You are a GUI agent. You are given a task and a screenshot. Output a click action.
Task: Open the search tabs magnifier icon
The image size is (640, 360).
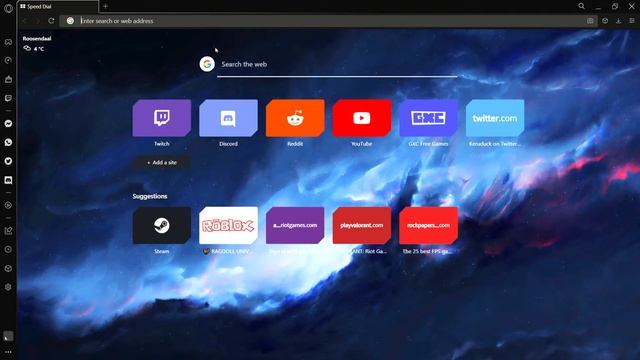pyautogui.click(x=582, y=6)
